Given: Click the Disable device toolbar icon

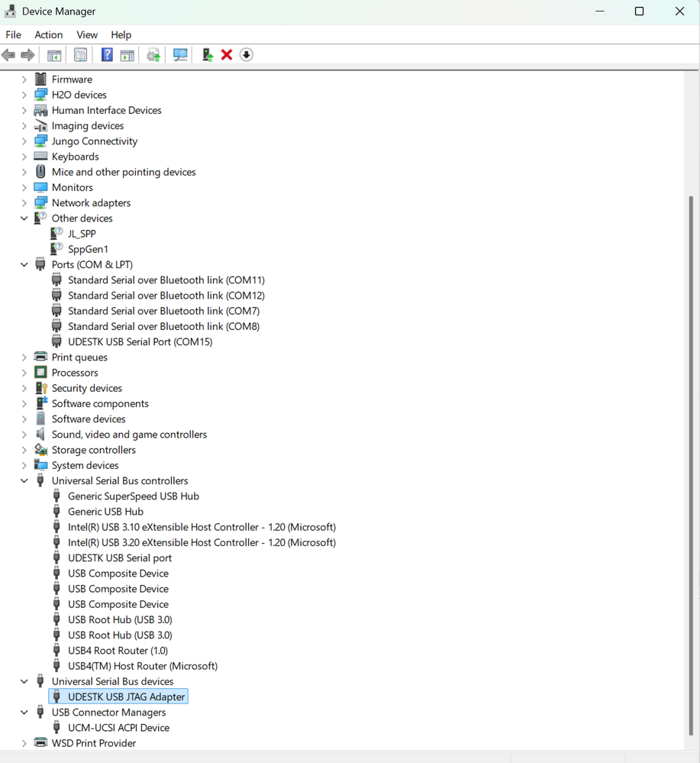Looking at the screenshot, I should point(246,54).
